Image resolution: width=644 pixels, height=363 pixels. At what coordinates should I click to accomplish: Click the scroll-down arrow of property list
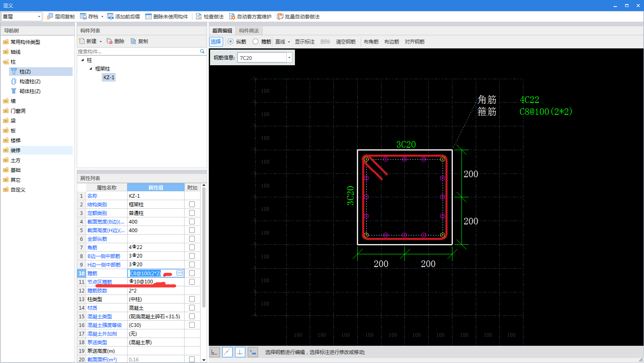pyautogui.click(x=204, y=360)
